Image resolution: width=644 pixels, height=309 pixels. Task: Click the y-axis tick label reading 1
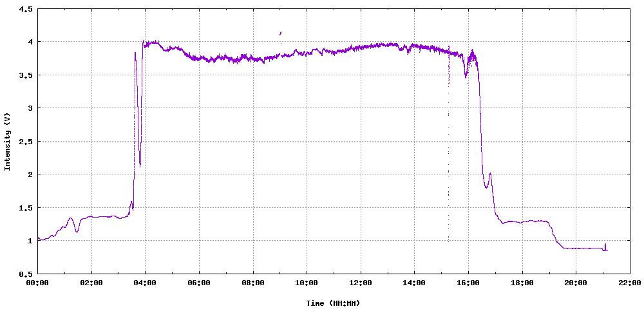point(30,241)
